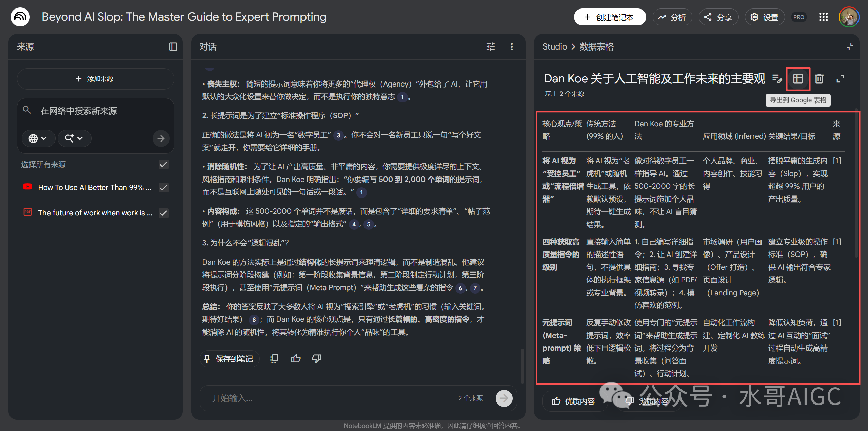The height and width of the screenshot is (431, 868).
Task: Open the chat configuration sliders icon
Action: [x=490, y=47]
